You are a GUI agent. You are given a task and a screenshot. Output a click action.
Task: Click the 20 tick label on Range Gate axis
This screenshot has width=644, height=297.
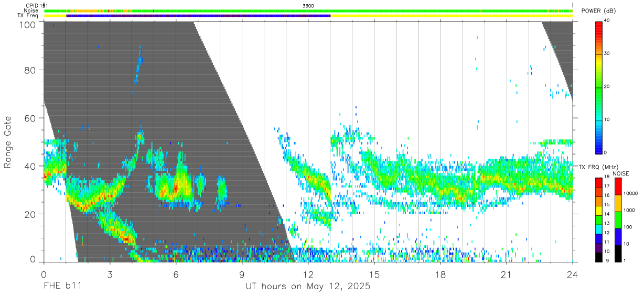29,214
